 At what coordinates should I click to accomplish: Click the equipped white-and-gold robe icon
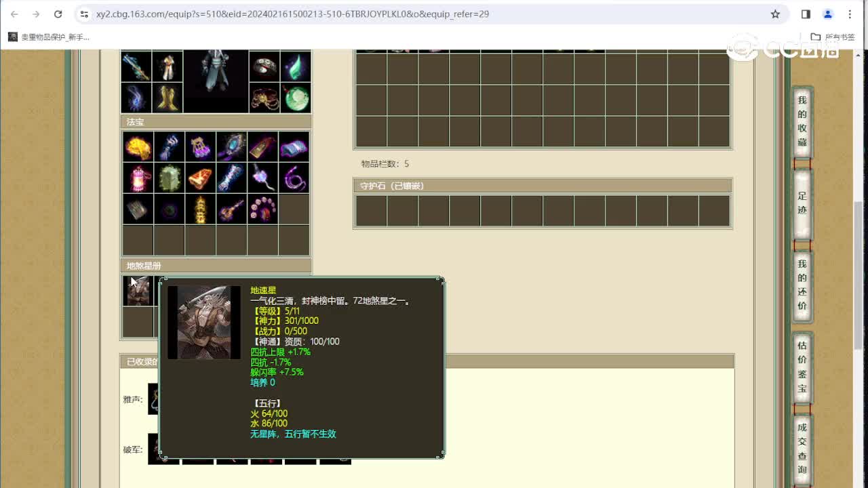(x=167, y=66)
